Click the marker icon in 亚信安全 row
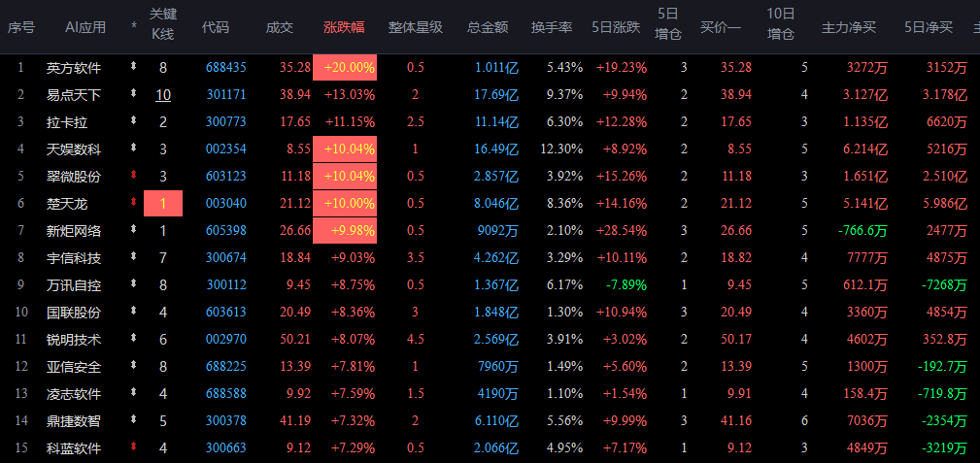Screen dimensions: 980x463 [133, 365]
